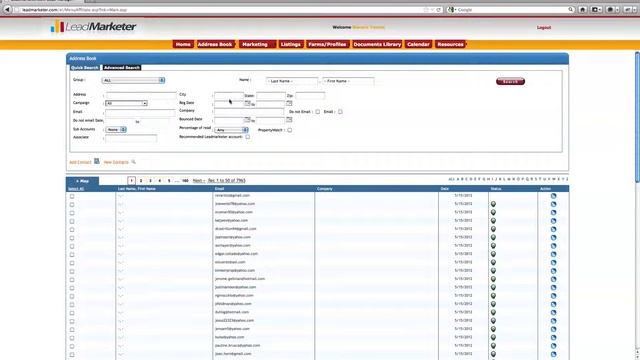Click the Address input field

coord(141,95)
